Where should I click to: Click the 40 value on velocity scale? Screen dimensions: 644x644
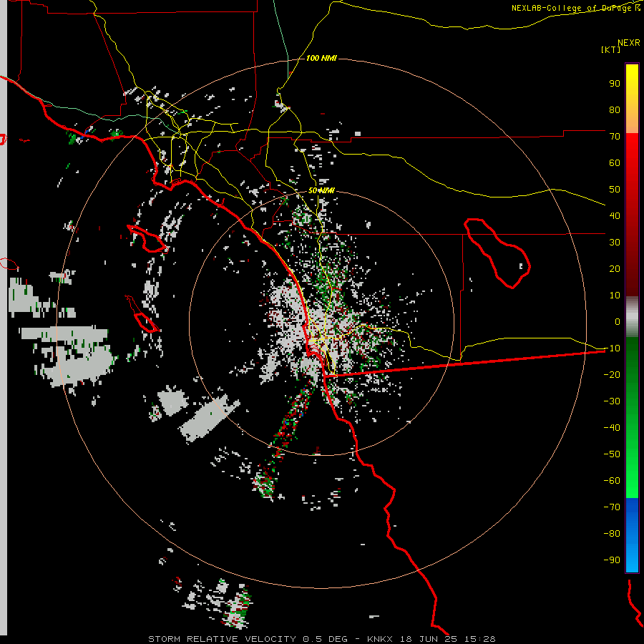click(615, 216)
